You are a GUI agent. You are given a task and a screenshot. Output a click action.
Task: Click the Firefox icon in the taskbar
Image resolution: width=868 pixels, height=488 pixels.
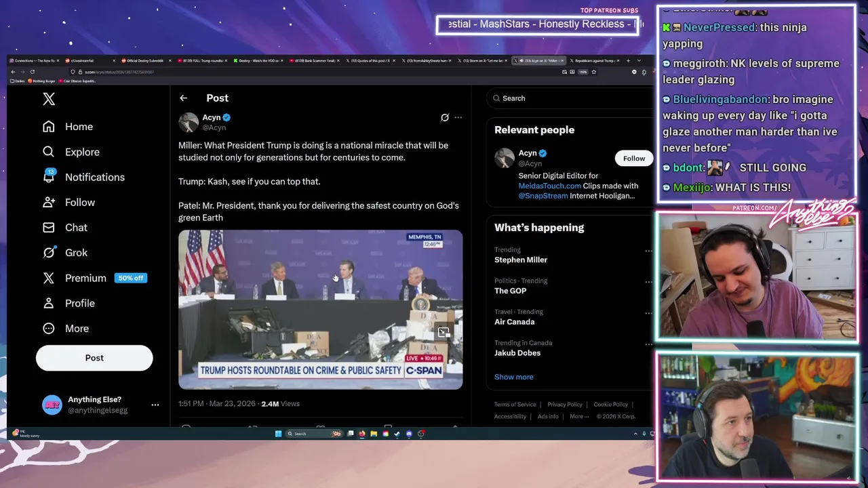coord(361,434)
